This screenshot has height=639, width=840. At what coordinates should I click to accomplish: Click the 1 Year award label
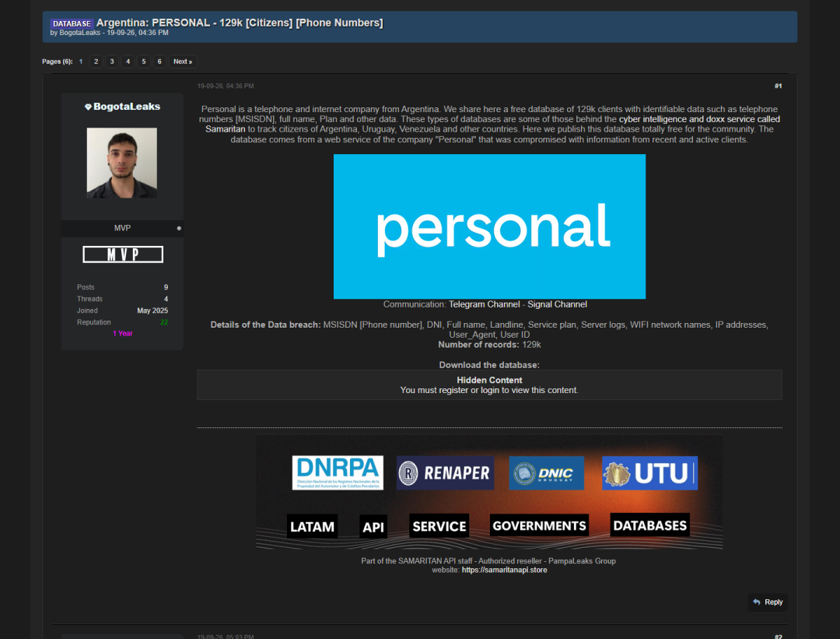pos(123,333)
